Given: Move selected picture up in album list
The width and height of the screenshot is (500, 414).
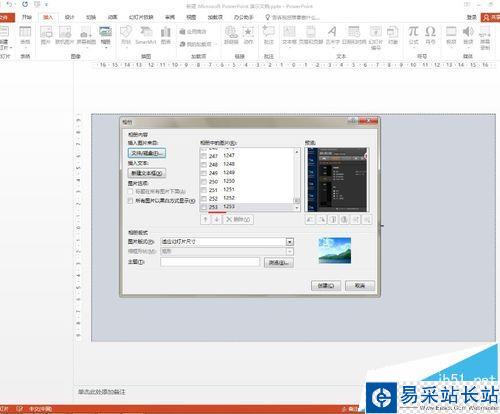Looking at the screenshot, I should 205,219.
